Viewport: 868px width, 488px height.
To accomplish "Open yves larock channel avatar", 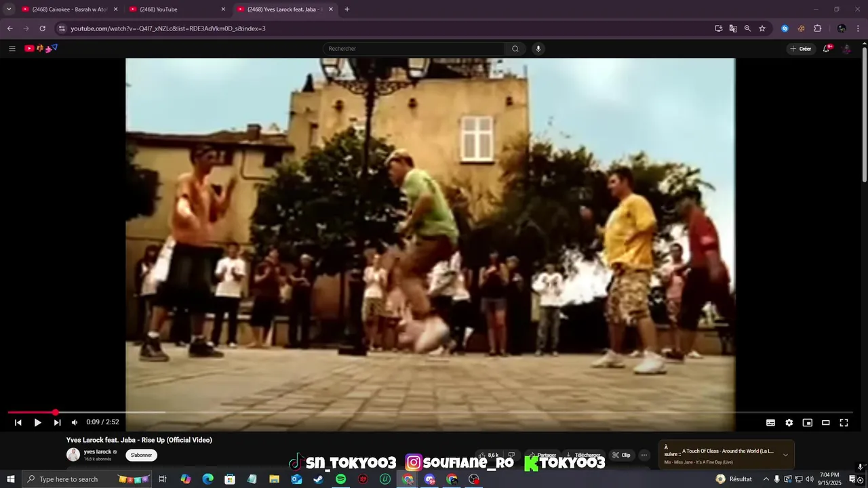I will tap(73, 455).
